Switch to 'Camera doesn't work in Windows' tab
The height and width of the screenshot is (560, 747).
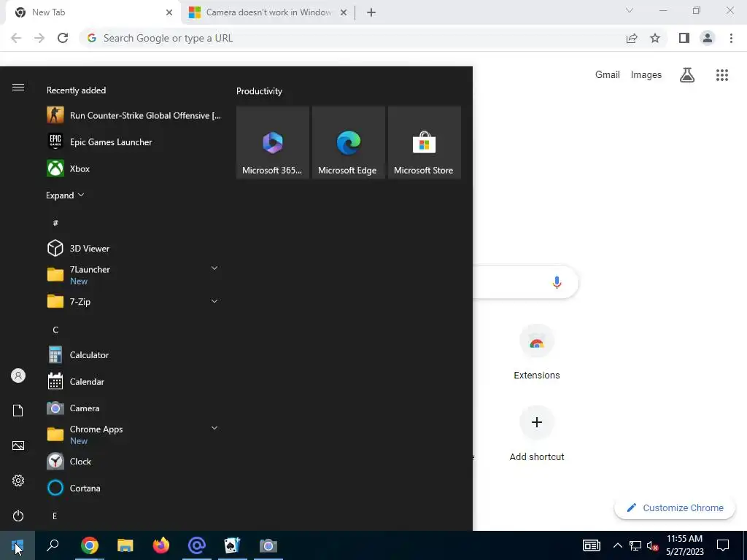click(268, 12)
